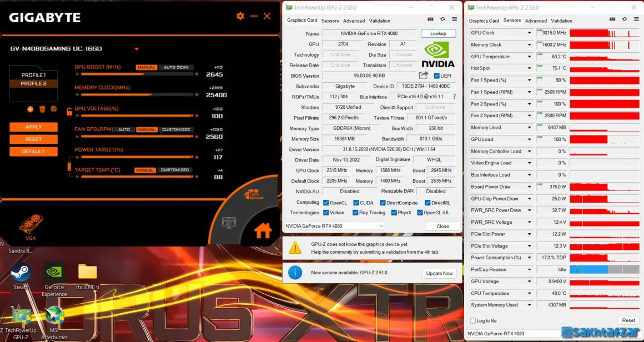Open the Memory Used sensor dropdown
Image resolution: width=644 pixels, height=342 pixels.
[530, 128]
